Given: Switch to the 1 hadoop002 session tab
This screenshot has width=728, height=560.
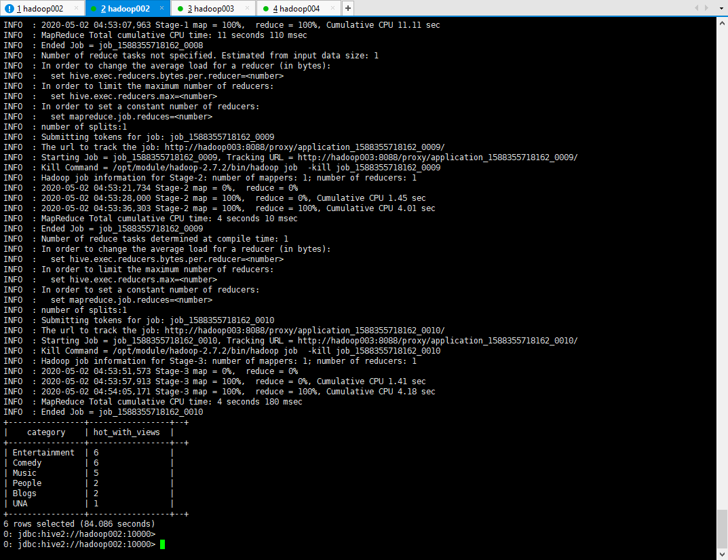Looking at the screenshot, I should coord(40,8).
